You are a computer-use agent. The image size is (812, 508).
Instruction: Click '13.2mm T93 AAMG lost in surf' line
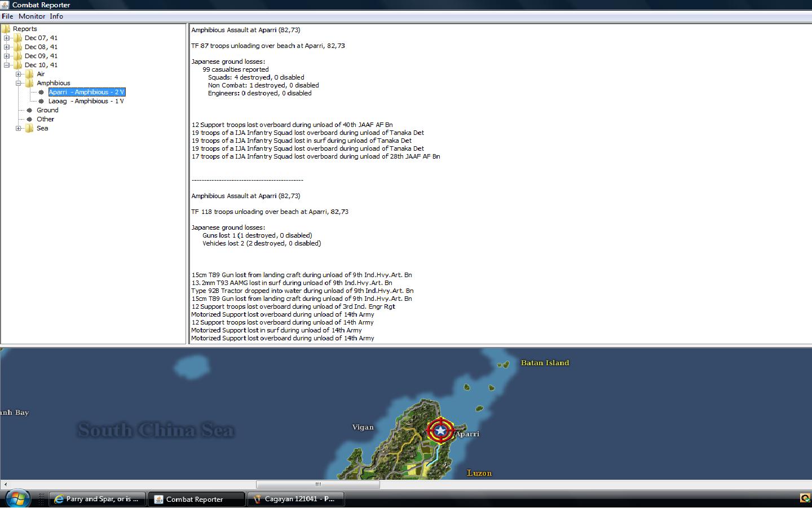(292, 283)
